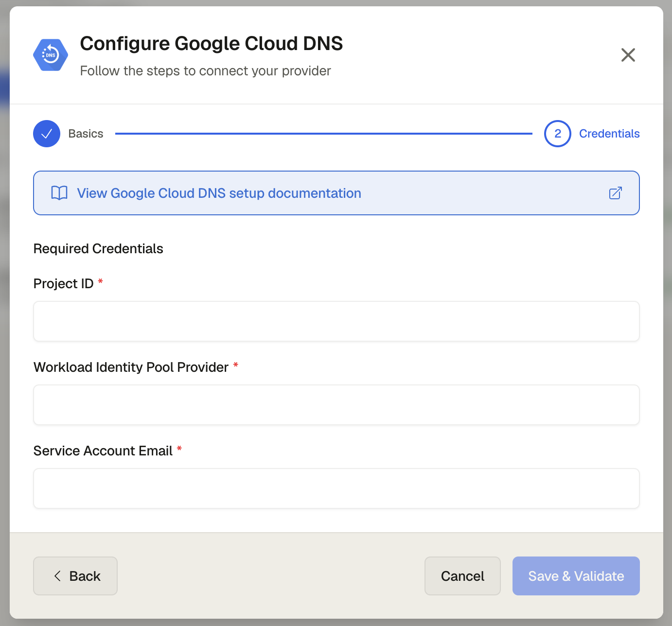672x626 pixels.
Task: Click the Service Account Email label
Action: pyautogui.click(x=103, y=451)
